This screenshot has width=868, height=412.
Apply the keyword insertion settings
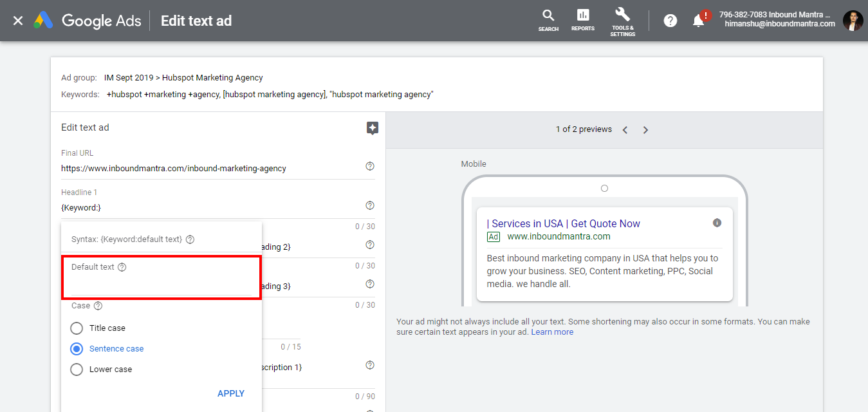pyautogui.click(x=231, y=393)
